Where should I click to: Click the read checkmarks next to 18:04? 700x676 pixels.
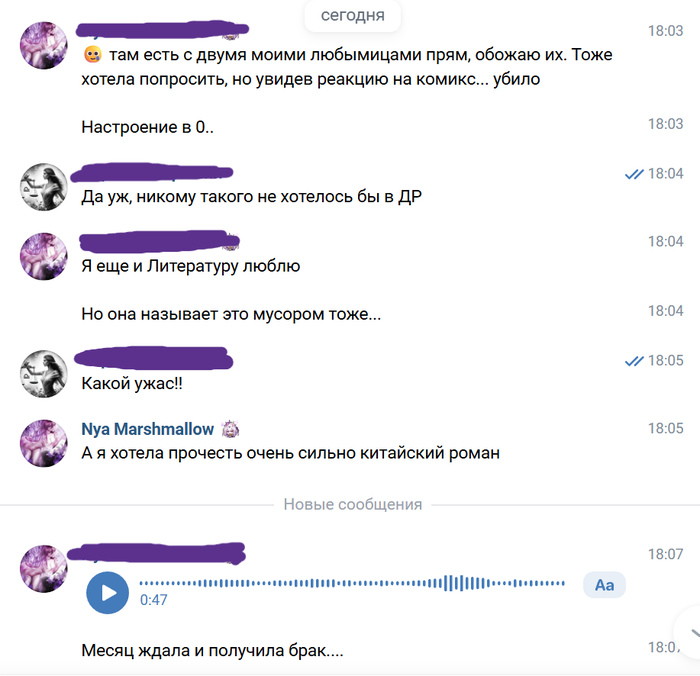[634, 174]
